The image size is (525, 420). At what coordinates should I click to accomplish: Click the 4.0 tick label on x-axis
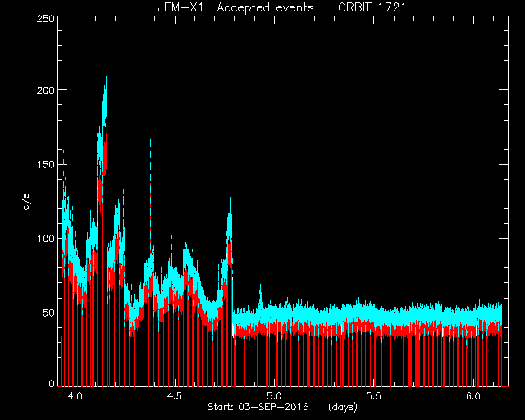[75, 396]
